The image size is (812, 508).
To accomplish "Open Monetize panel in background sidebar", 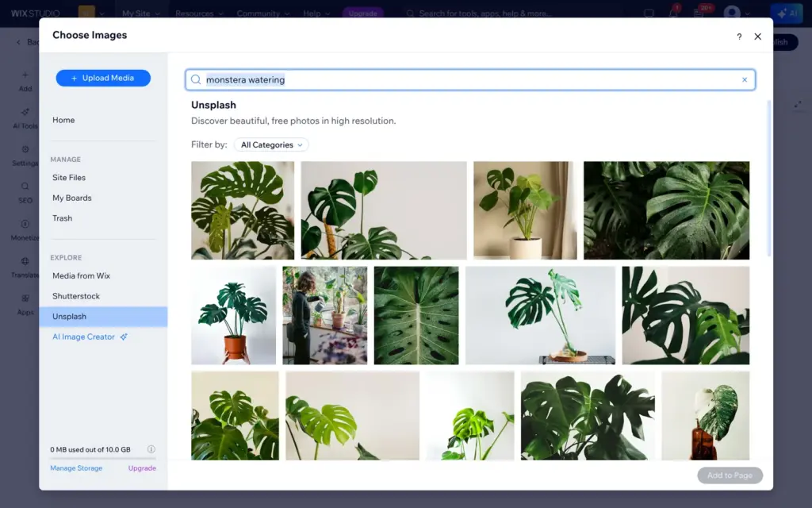I will 25,230.
